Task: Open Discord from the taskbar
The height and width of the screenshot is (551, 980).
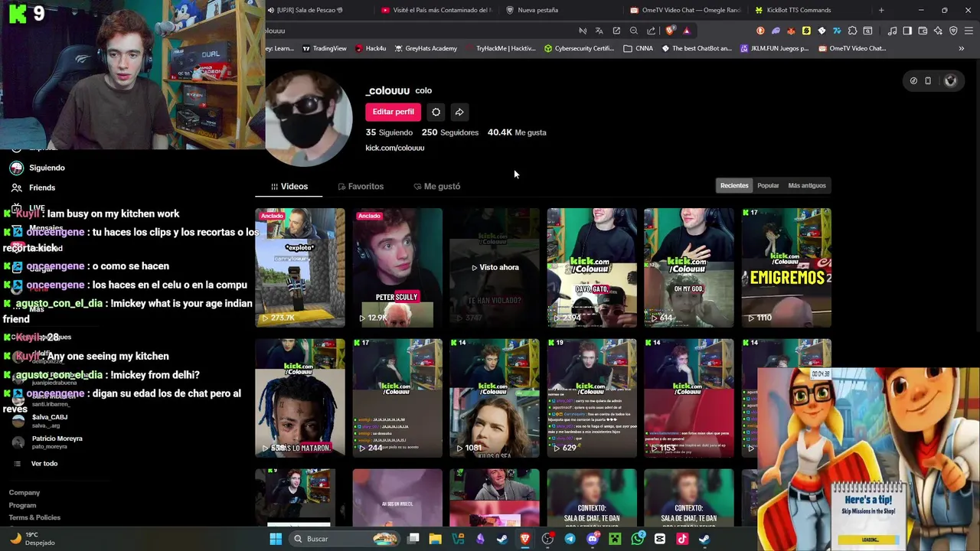Action: click(593, 539)
